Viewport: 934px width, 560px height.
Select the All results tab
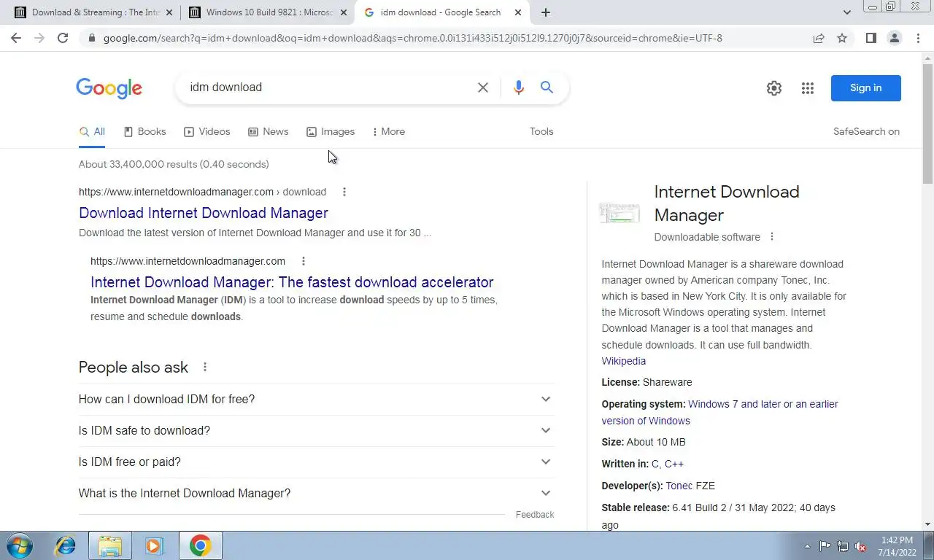click(92, 132)
